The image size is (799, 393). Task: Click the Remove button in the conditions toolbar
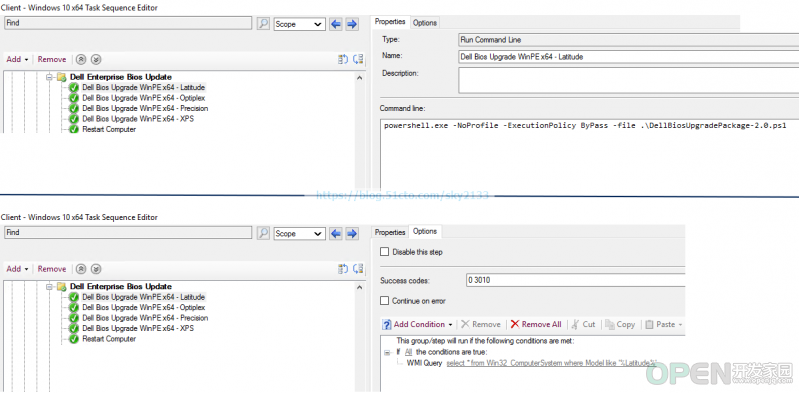481,324
